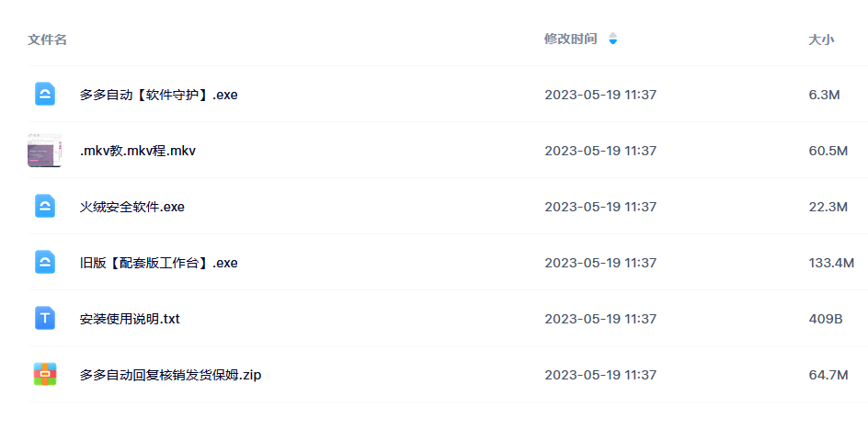Click the text file icon for 安装使用说明
The image size is (868, 441).
pos(45,318)
